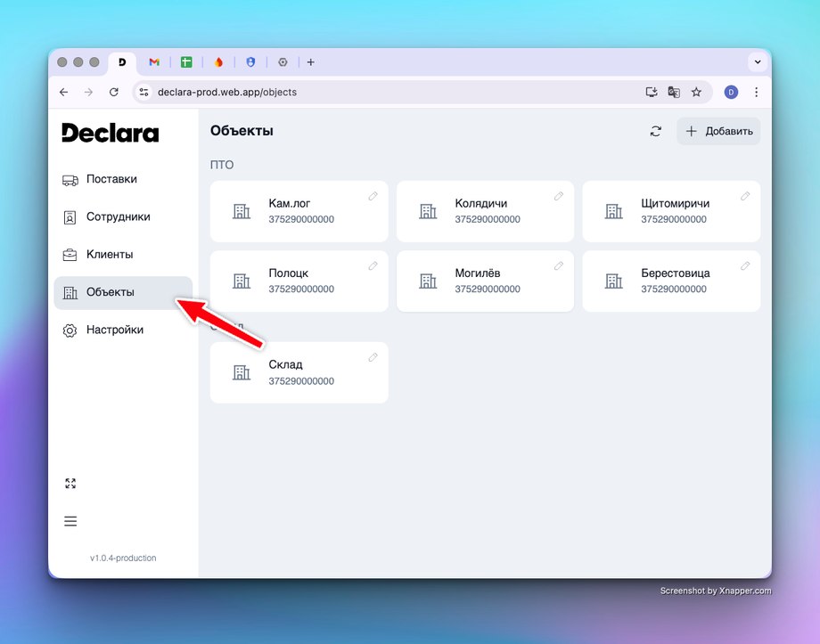
Task: Click the Объекты page heading
Action: click(242, 131)
